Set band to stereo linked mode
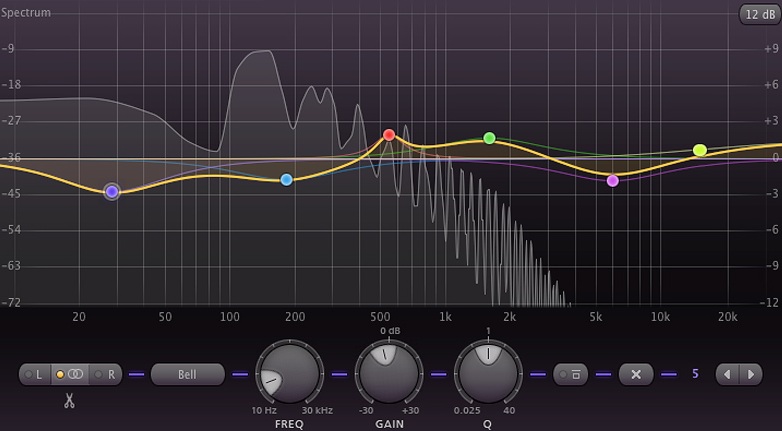The width and height of the screenshot is (782, 431). (x=70, y=374)
